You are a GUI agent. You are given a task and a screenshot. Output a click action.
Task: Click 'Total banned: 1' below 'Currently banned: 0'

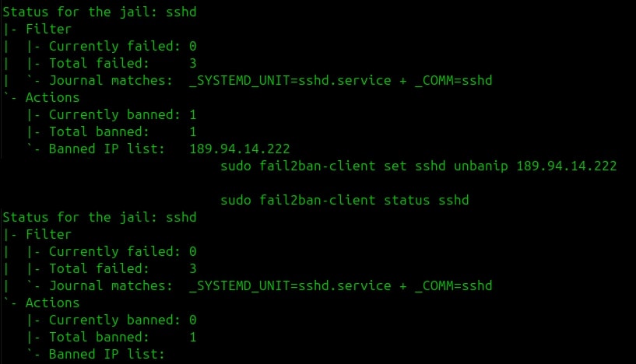click(x=111, y=337)
